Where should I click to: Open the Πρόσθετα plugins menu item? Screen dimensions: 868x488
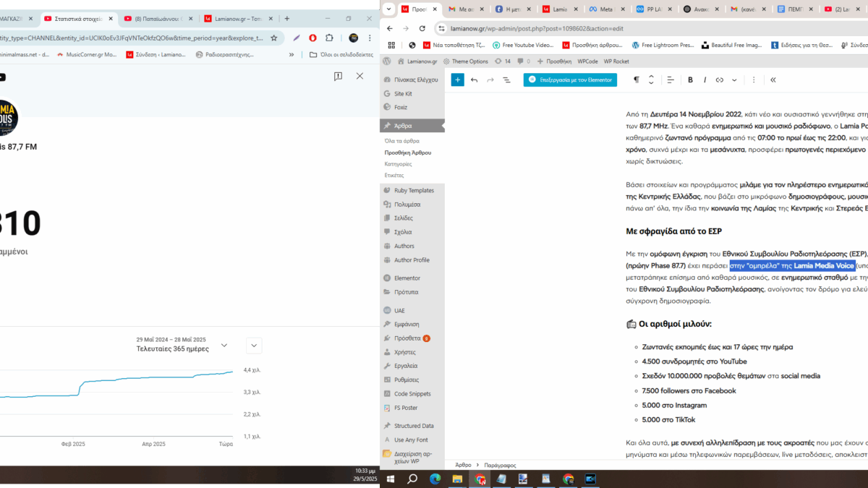[407, 338]
